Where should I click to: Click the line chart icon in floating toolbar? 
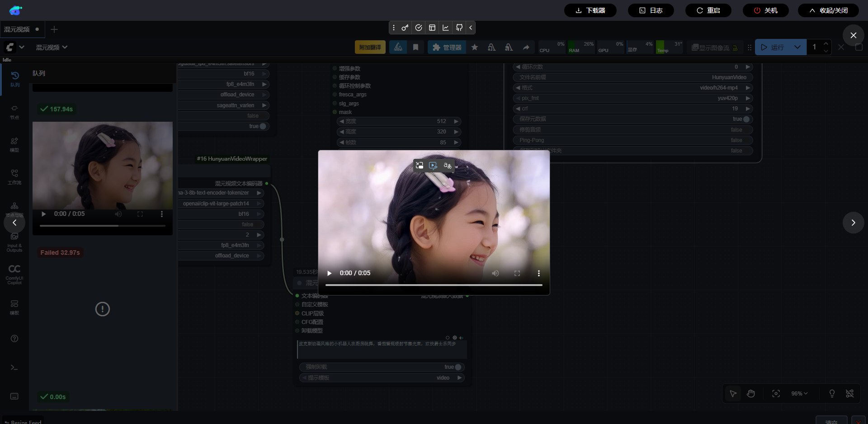[446, 28]
